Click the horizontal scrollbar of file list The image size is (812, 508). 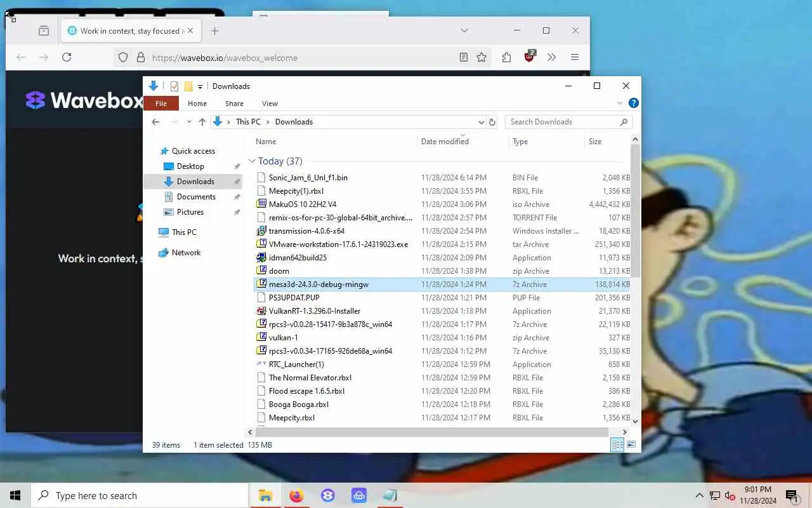coord(433,432)
